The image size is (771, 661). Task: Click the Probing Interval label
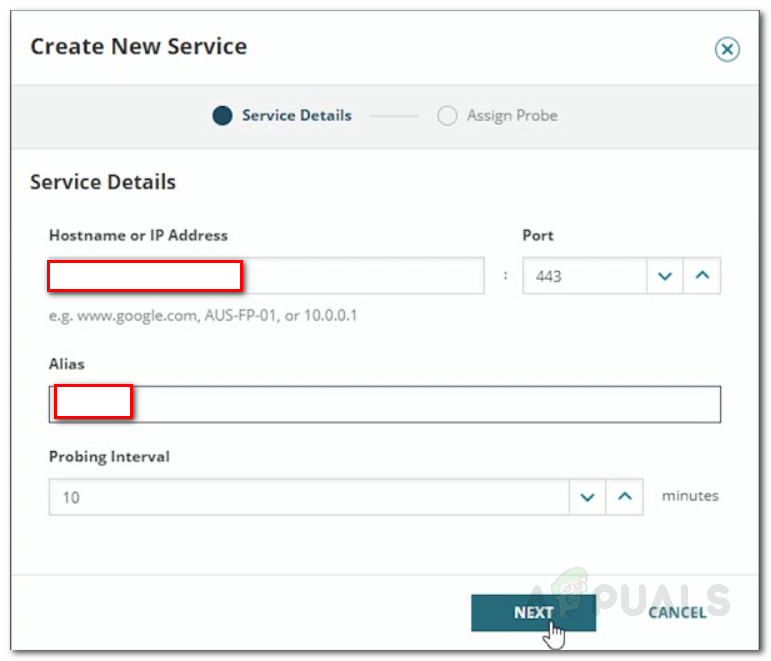click(109, 456)
